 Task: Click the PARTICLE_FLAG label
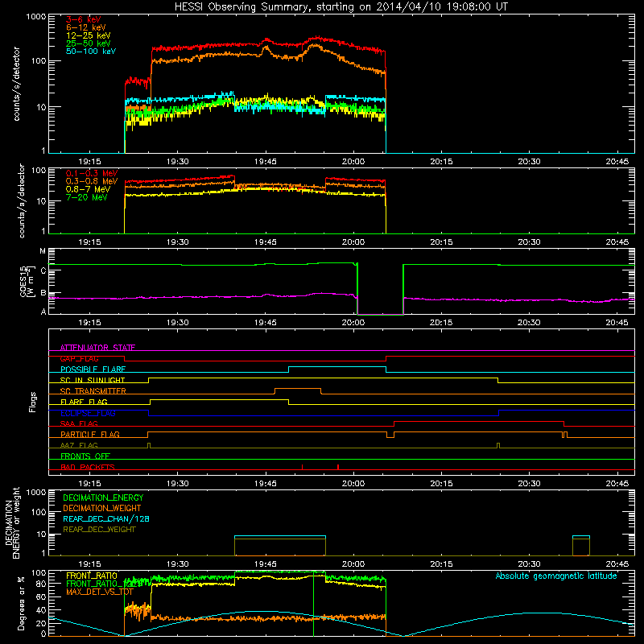[x=90, y=435]
